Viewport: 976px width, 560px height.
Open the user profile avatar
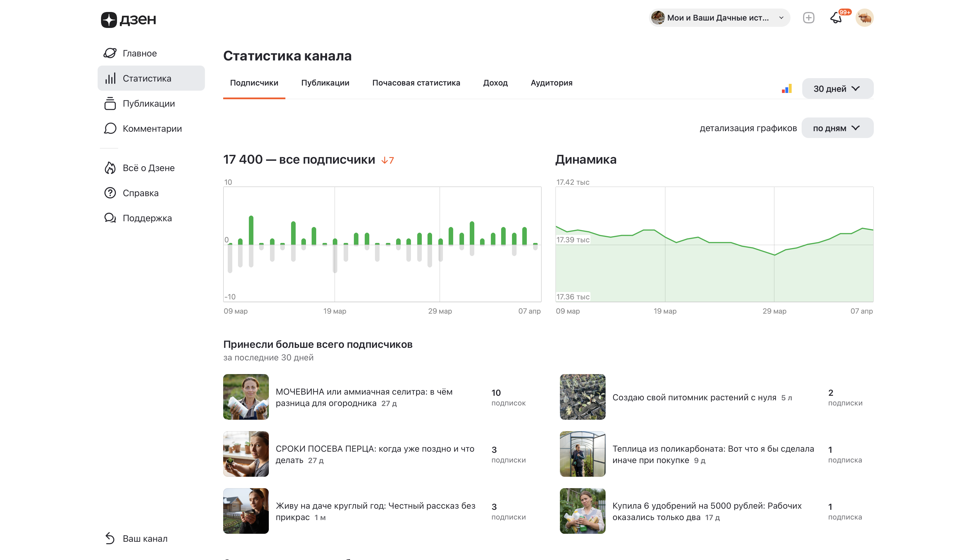pyautogui.click(x=864, y=18)
